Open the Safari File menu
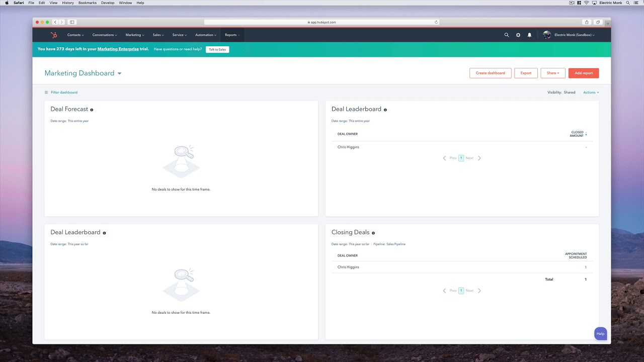The height and width of the screenshot is (362, 644). pyautogui.click(x=31, y=3)
